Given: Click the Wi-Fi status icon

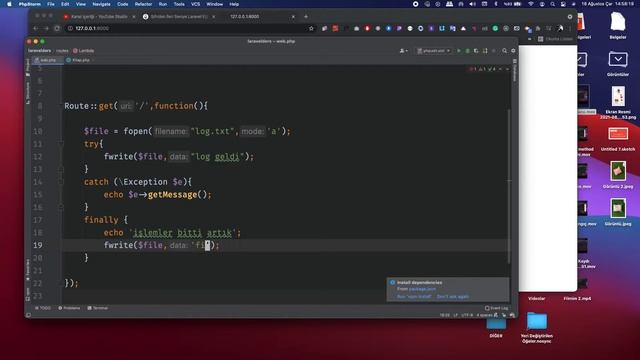Looking at the screenshot, I should tap(531, 4).
